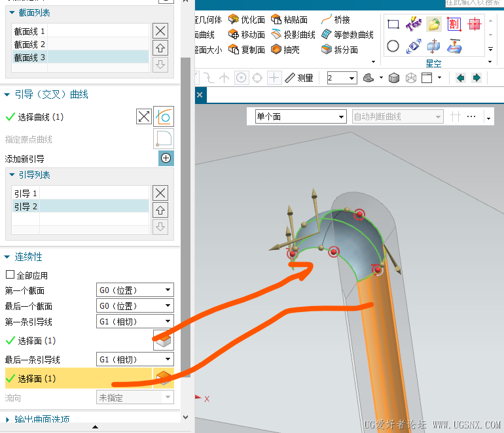Open the 流向 dropdown
The height and width of the screenshot is (433, 504).
pos(135,398)
